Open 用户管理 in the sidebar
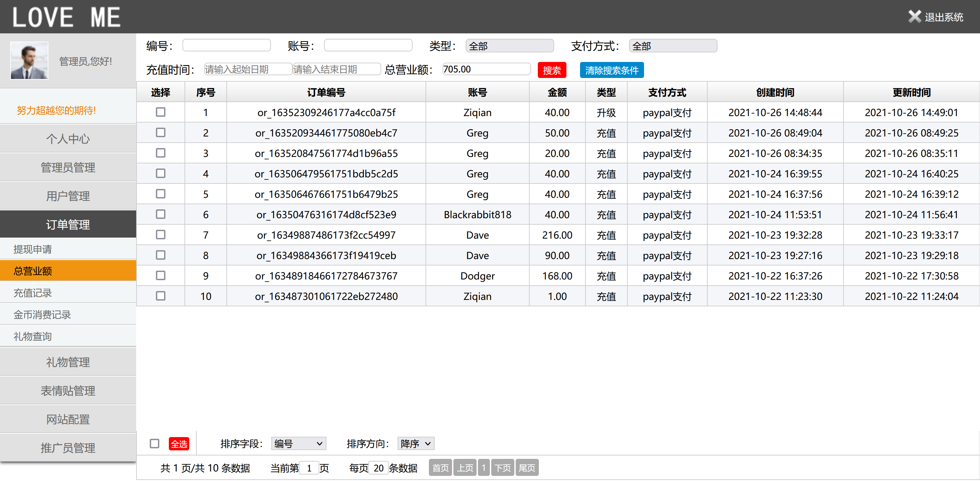Screen dimensions: 980x481 coord(68,196)
